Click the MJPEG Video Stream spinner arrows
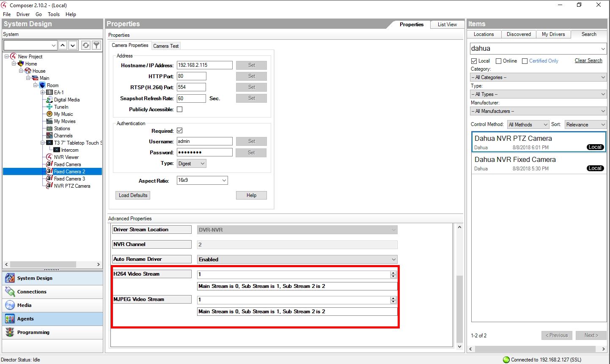The image size is (610, 364). coord(393,300)
